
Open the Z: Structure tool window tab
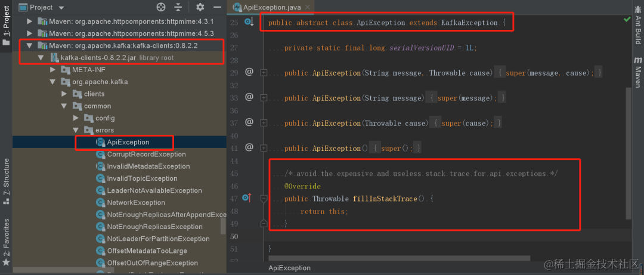click(x=6, y=181)
